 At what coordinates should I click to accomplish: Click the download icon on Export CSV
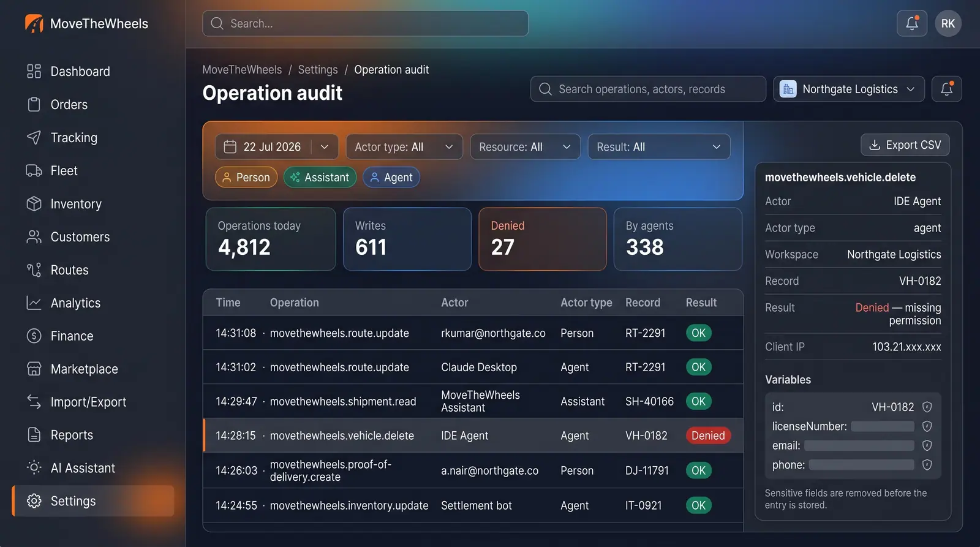click(x=875, y=145)
